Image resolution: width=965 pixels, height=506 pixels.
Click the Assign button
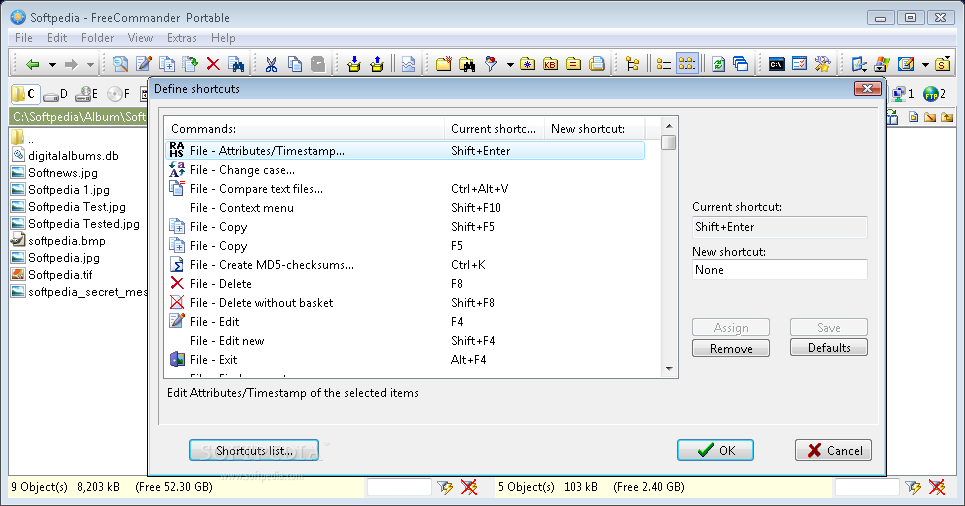point(731,327)
